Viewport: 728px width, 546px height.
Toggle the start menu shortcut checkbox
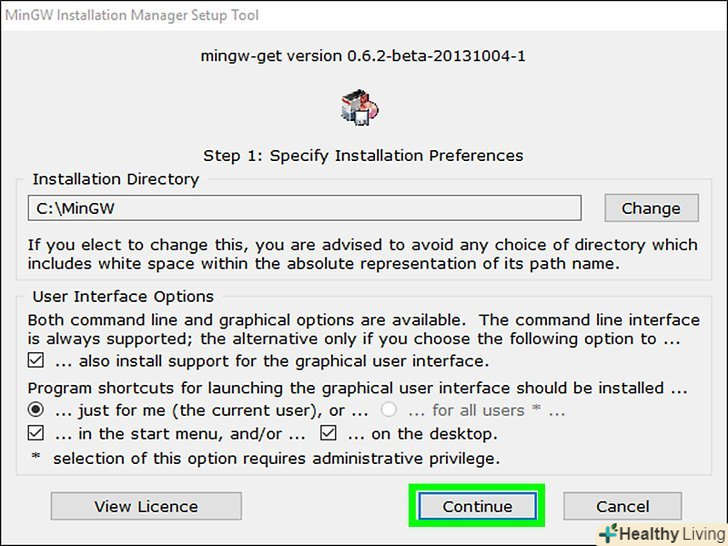36,434
